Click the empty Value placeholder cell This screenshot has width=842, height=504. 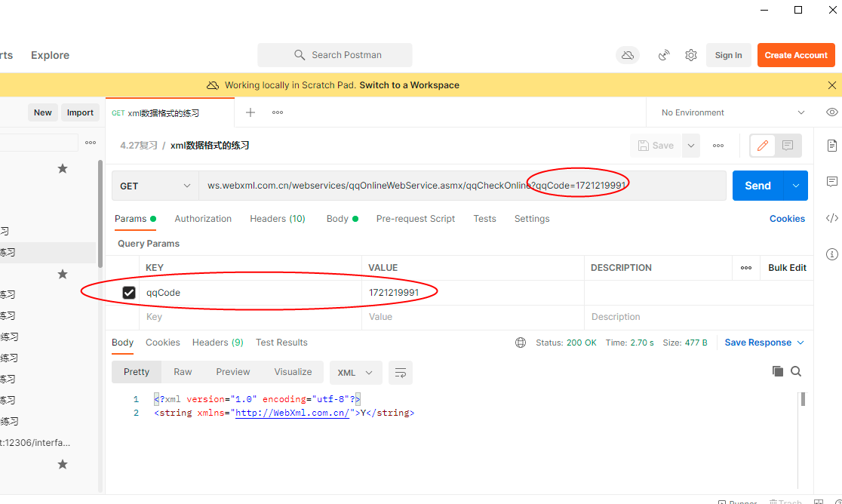click(472, 317)
